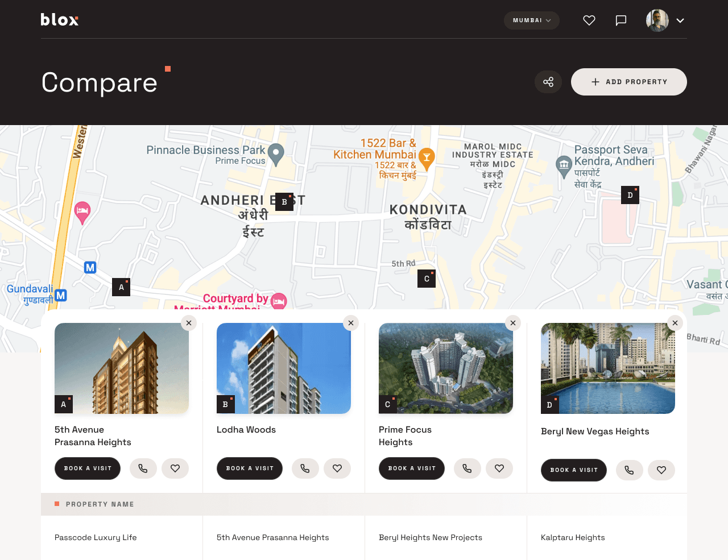Open Lodha Woods property photo

point(284,368)
